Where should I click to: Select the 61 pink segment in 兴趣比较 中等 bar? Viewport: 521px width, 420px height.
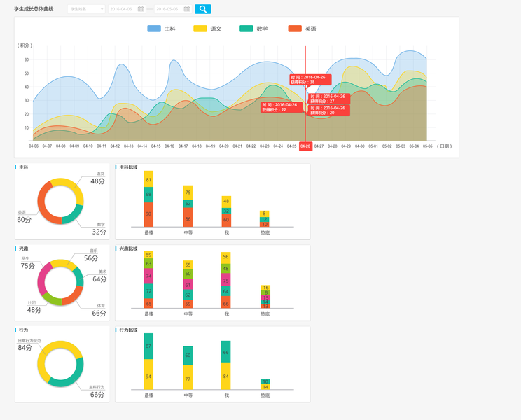[188, 284]
